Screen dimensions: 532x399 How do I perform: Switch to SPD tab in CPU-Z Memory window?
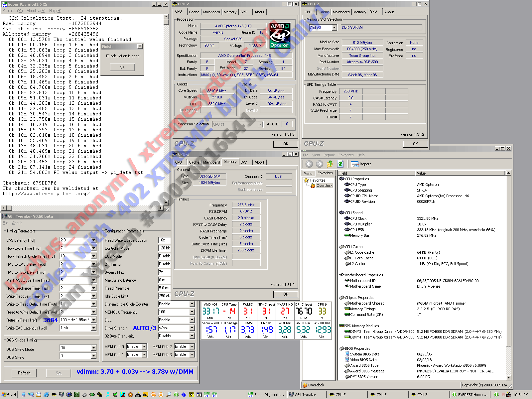pyautogui.click(x=244, y=162)
